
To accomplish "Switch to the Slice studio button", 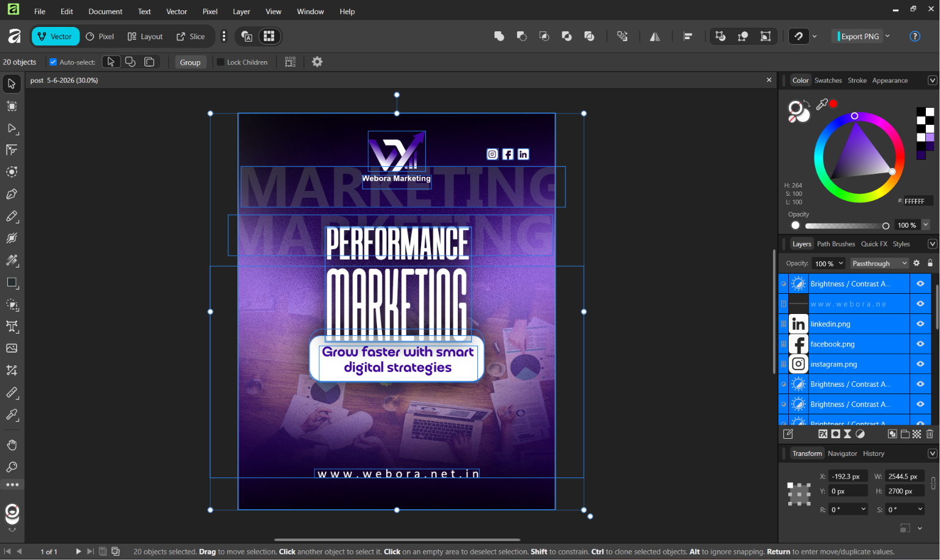I will pyautogui.click(x=191, y=36).
